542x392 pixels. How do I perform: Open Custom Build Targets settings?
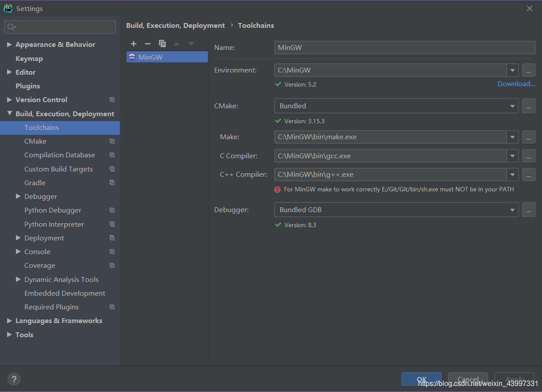pos(58,169)
